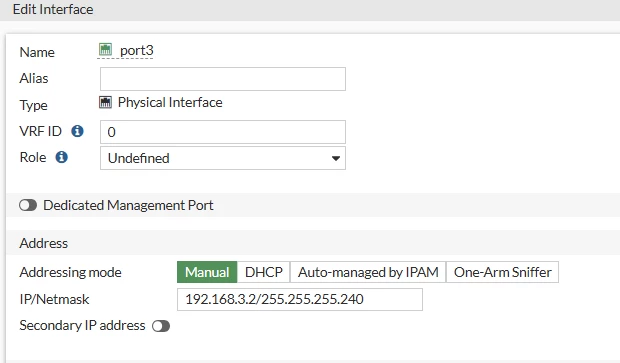Click into the Alias input field

pos(223,79)
